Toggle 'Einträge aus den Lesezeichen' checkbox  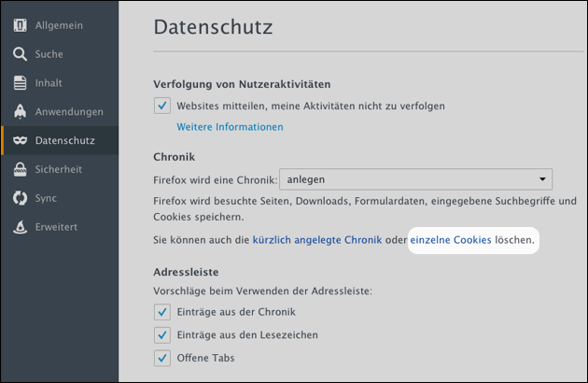(162, 334)
